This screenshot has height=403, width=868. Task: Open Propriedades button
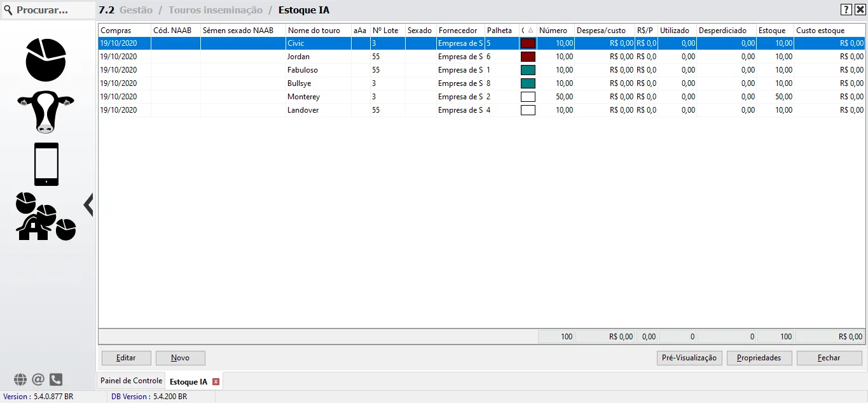pyautogui.click(x=759, y=358)
